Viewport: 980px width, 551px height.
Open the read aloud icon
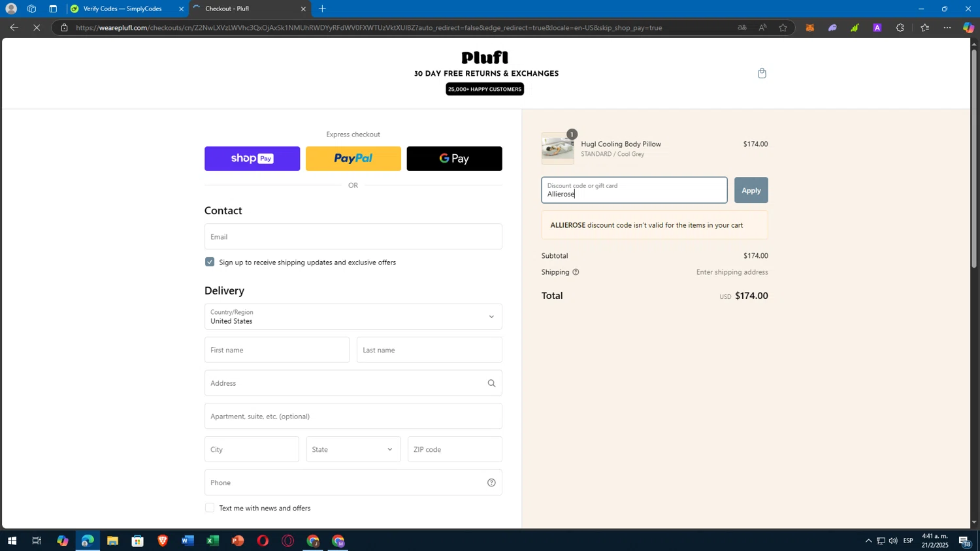(762, 27)
